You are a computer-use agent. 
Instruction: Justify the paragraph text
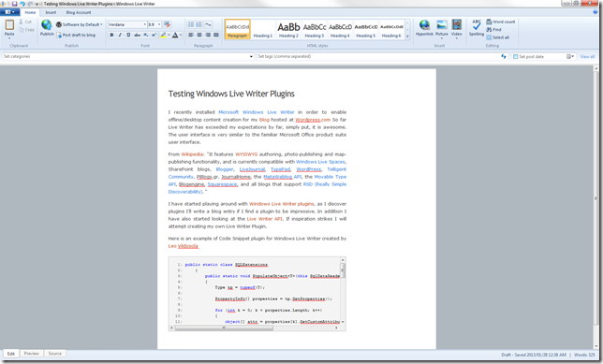tap(216, 35)
